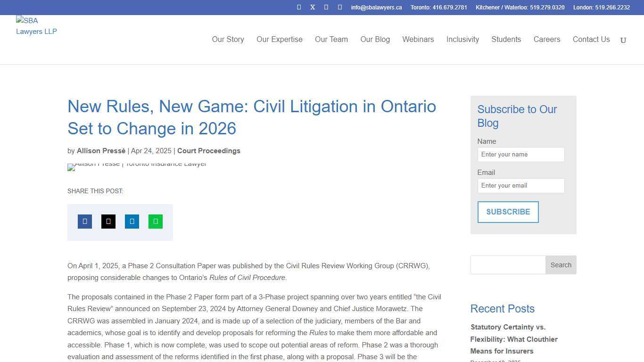Screen dimensions: 644x362
Task: Open the Our Blog menu
Action: 375,40
